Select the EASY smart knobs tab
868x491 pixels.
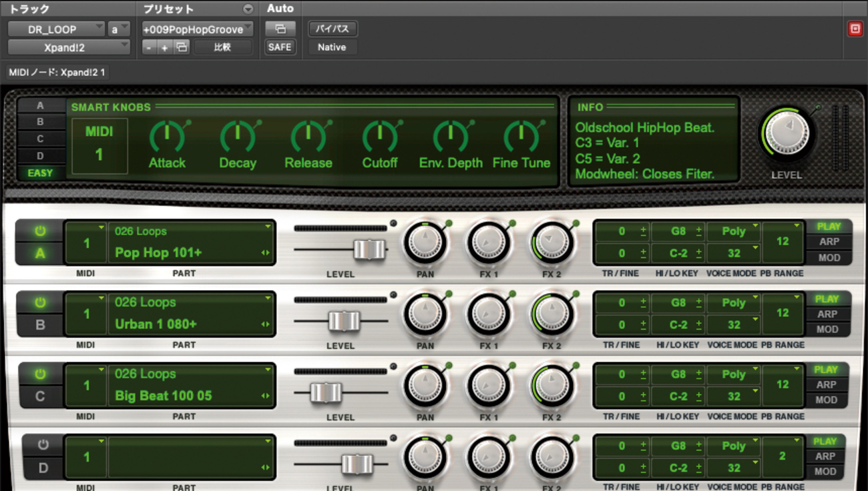(x=41, y=173)
